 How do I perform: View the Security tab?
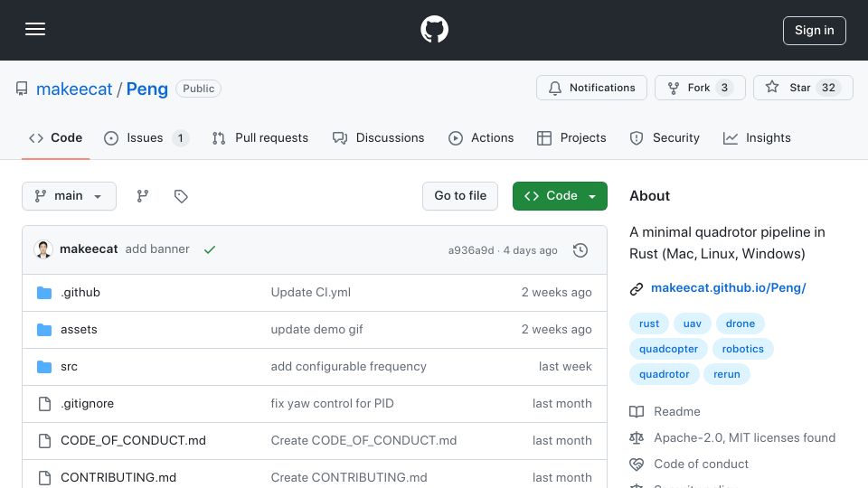tap(665, 137)
